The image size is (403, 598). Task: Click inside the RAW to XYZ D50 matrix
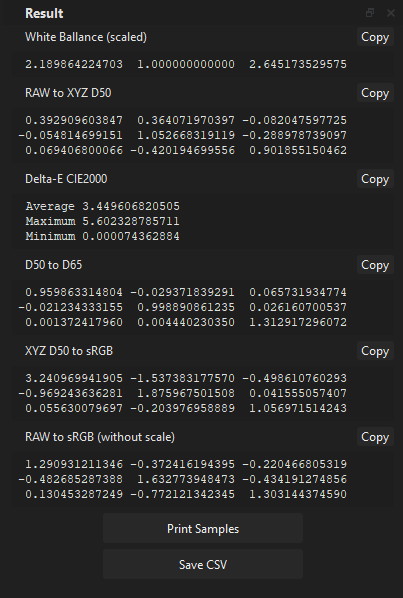pyautogui.click(x=203, y=135)
